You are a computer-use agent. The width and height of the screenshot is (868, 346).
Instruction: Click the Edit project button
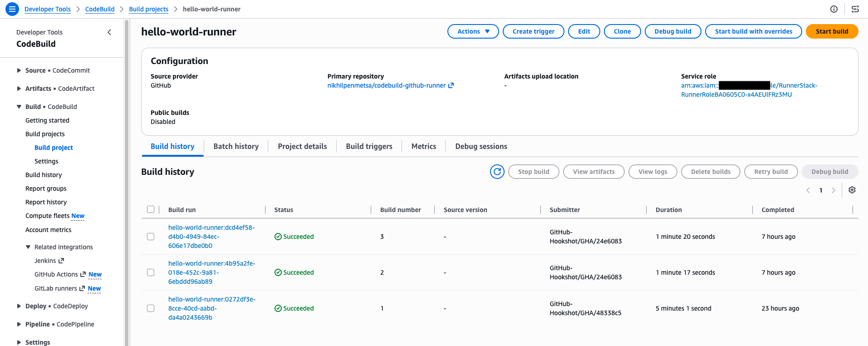pyautogui.click(x=584, y=31)
